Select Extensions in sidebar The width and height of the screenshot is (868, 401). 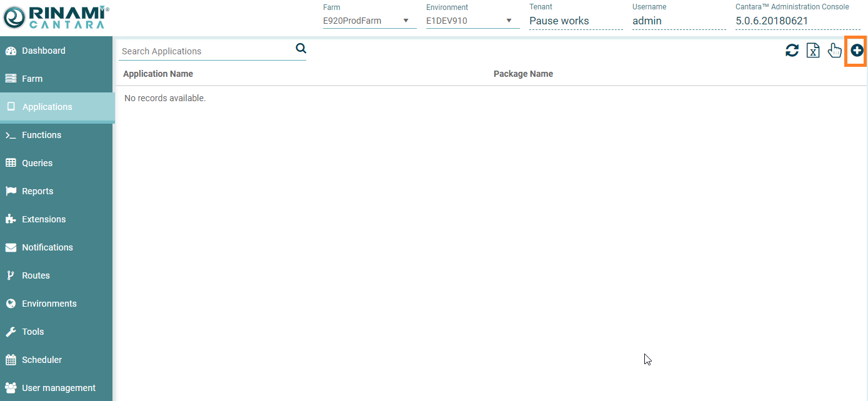[x=43, y=219]
